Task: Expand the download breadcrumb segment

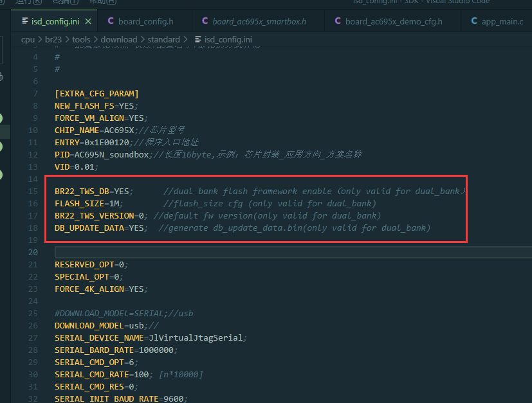Action: click(119, 40)
